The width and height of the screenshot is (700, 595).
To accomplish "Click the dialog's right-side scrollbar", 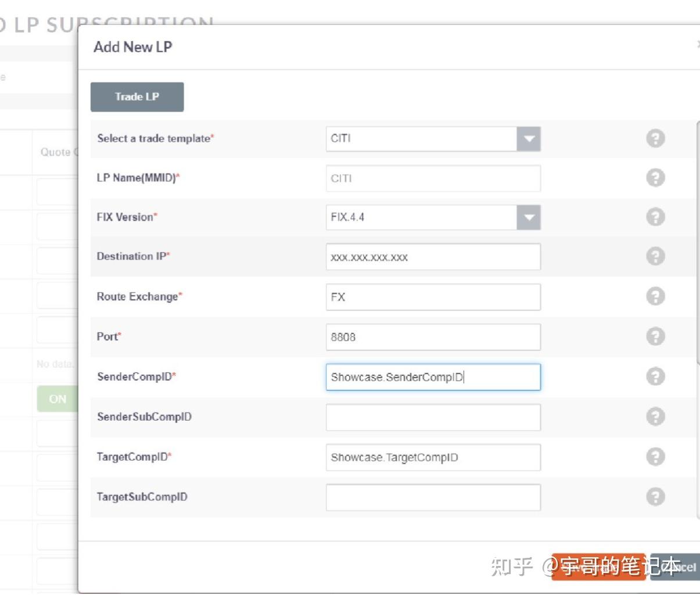I will (698, 232).
